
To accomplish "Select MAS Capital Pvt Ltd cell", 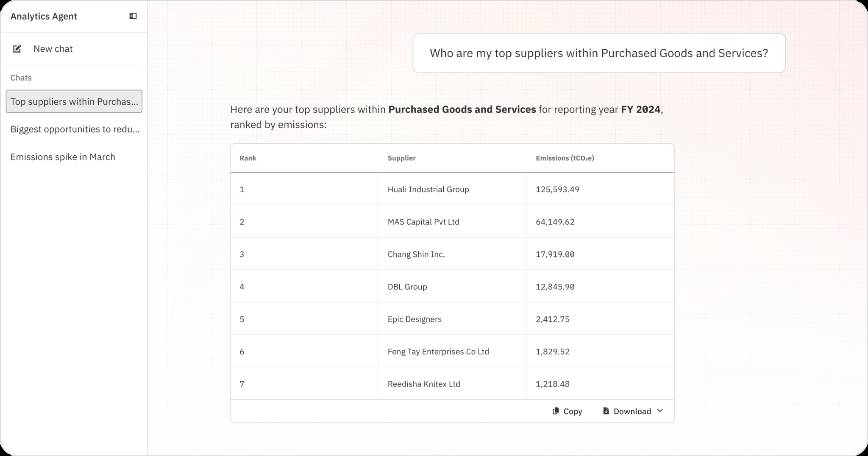I will 452,221.
